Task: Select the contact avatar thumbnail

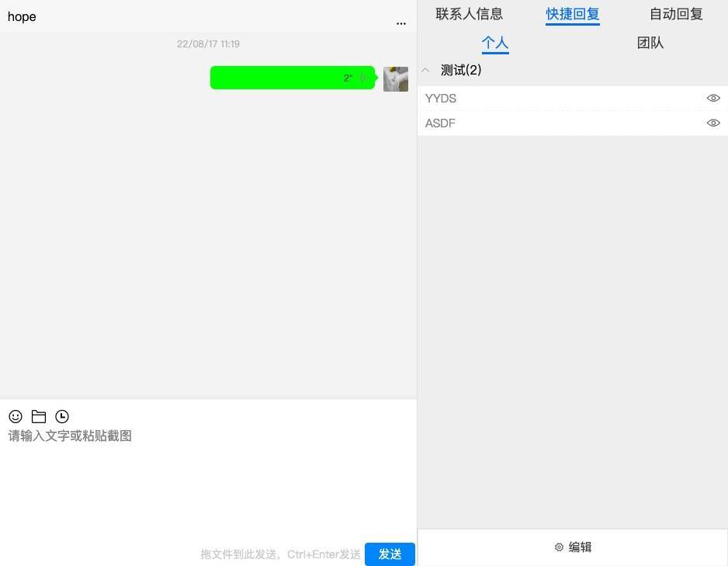Action: pos(396,78)
